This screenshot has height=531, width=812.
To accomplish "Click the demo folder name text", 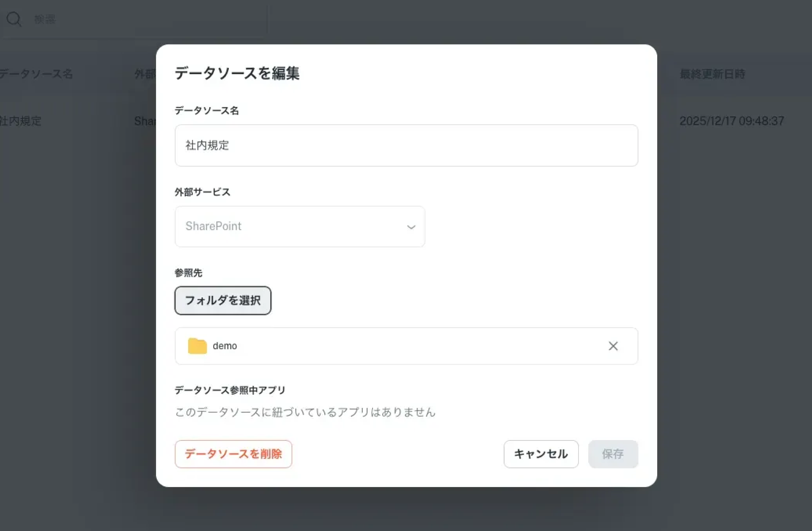I will pyautogui.click(x=225, y=346).
